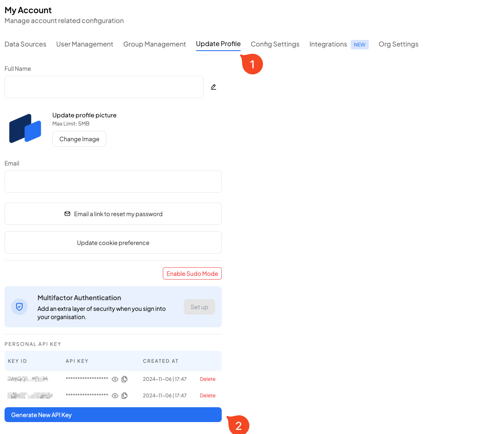
Task: Click Update cookie preference button
Action: (113, 243)
